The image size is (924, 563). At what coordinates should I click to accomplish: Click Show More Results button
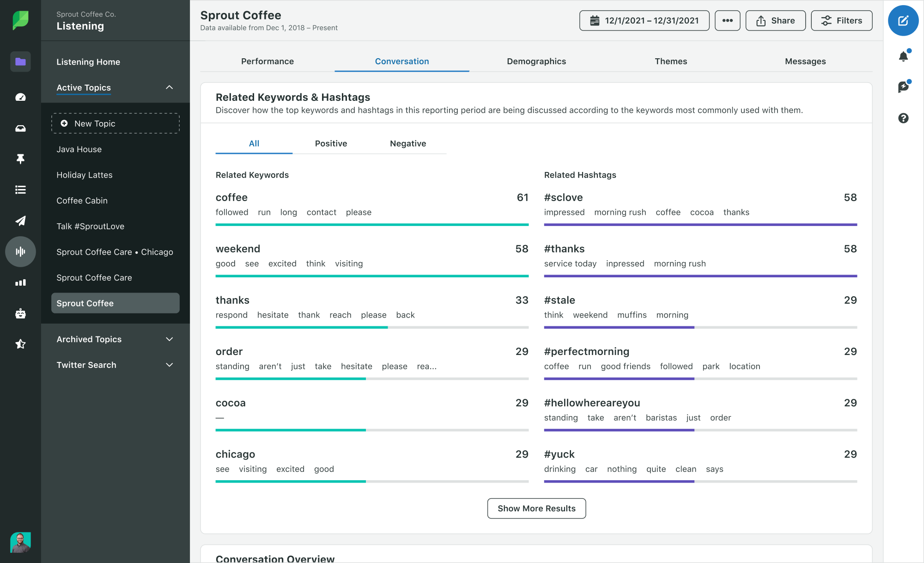(536, 508)
